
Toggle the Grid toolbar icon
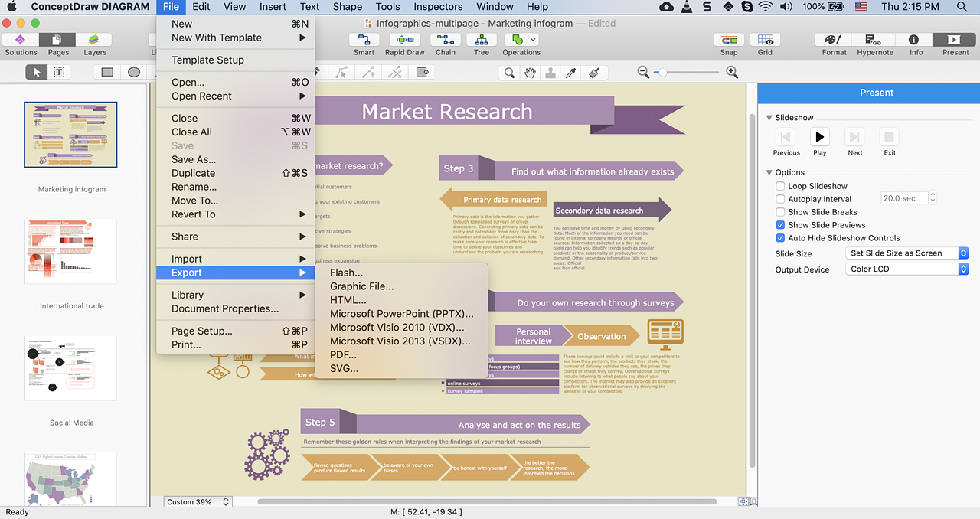click(x=765, y=40)
